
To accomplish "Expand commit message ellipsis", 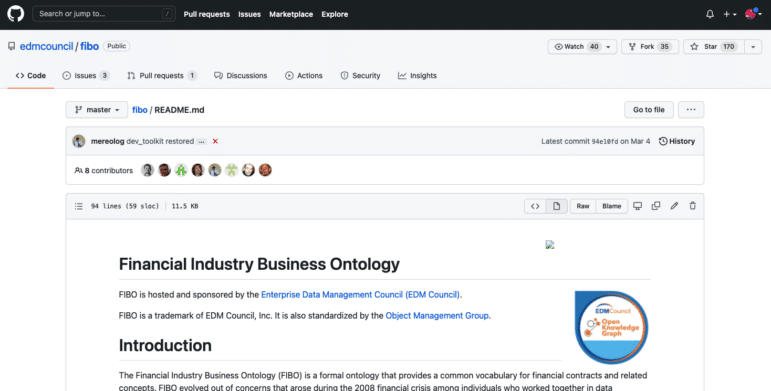I will pyautogui.click(x=202, y=142).
